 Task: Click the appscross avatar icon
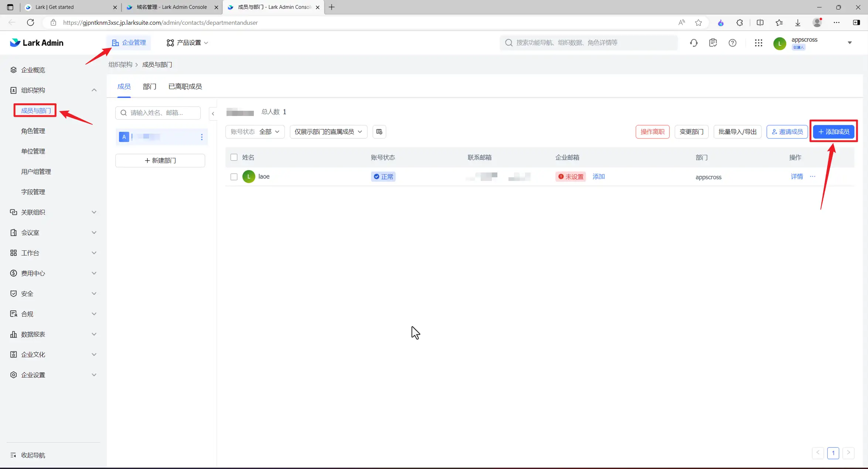click(780, 43)
